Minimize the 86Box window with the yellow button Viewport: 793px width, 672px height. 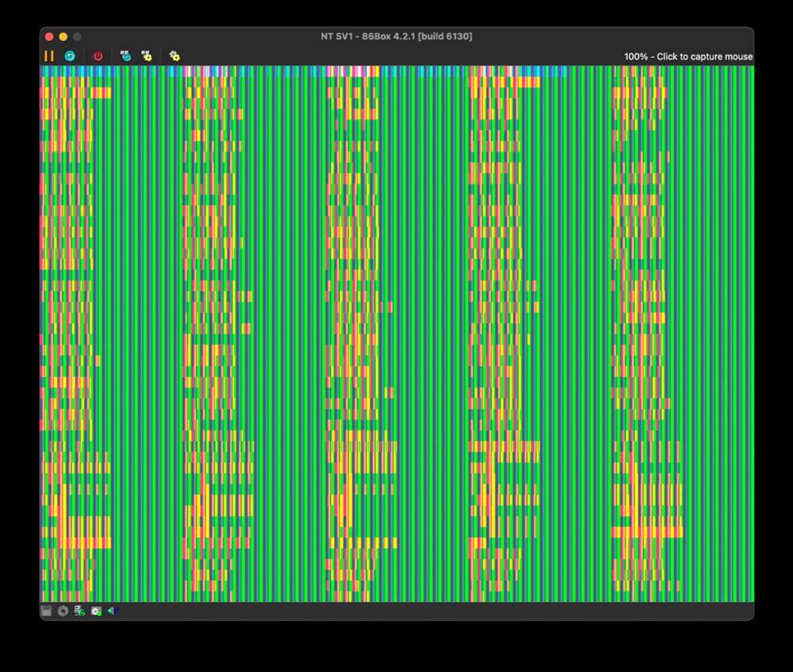63,36
